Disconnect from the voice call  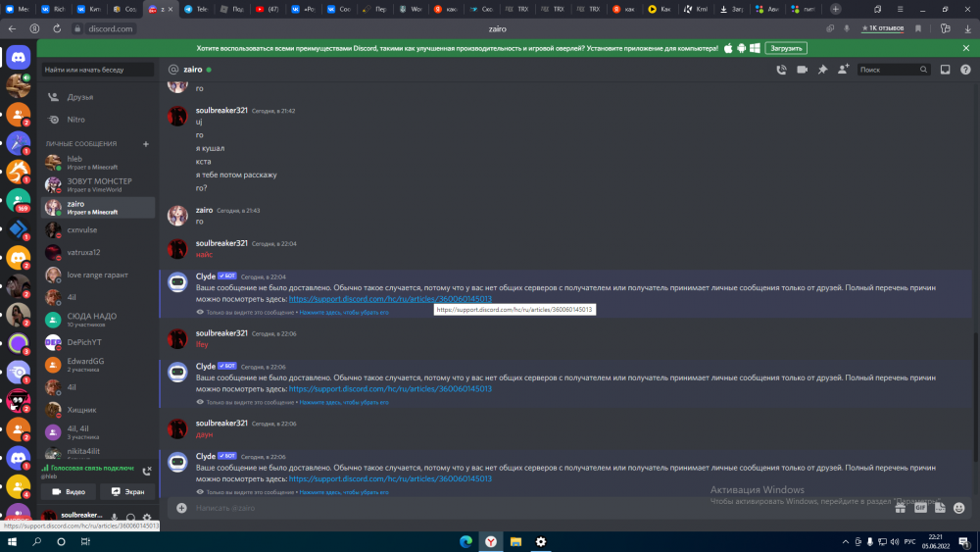coord(147,472)
